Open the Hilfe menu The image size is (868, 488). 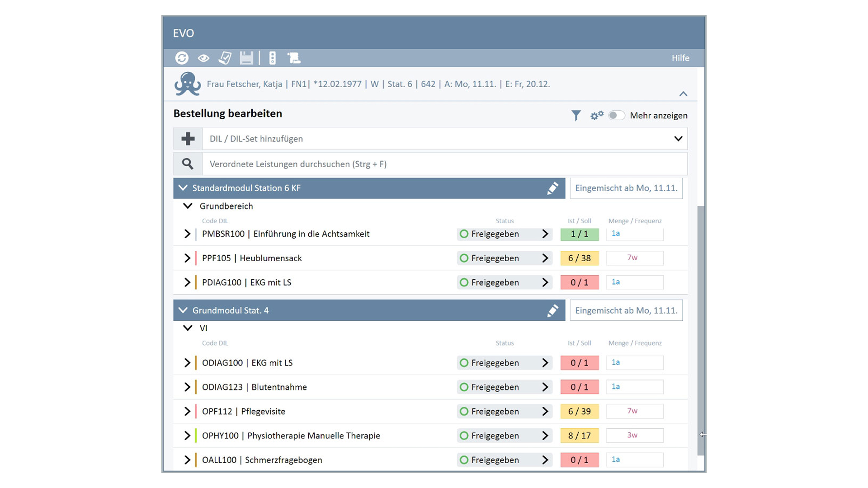pyautogui.click(x=680, y=58)
